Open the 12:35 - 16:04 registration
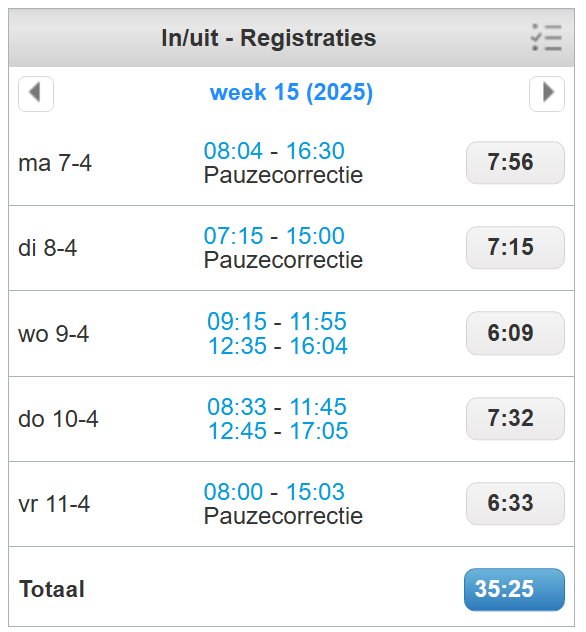Image resolution: width=586 pixels, height=632 pixels. 278,346
